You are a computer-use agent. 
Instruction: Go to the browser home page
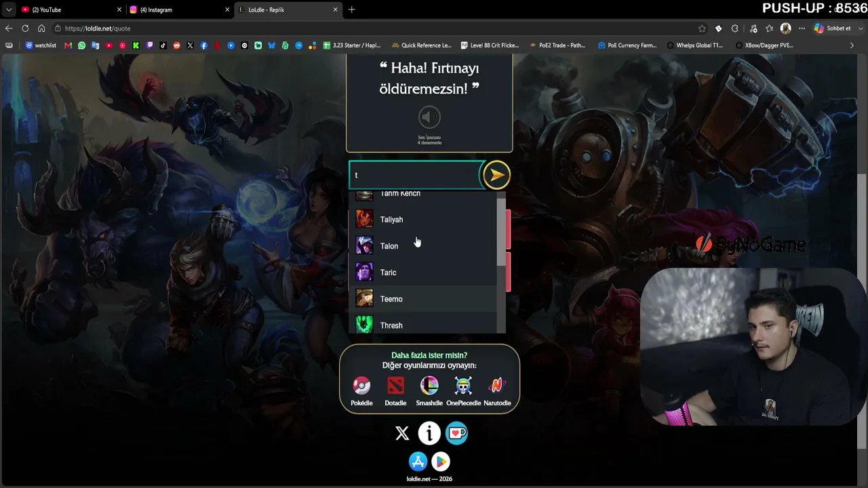click(x=41, y=28)
